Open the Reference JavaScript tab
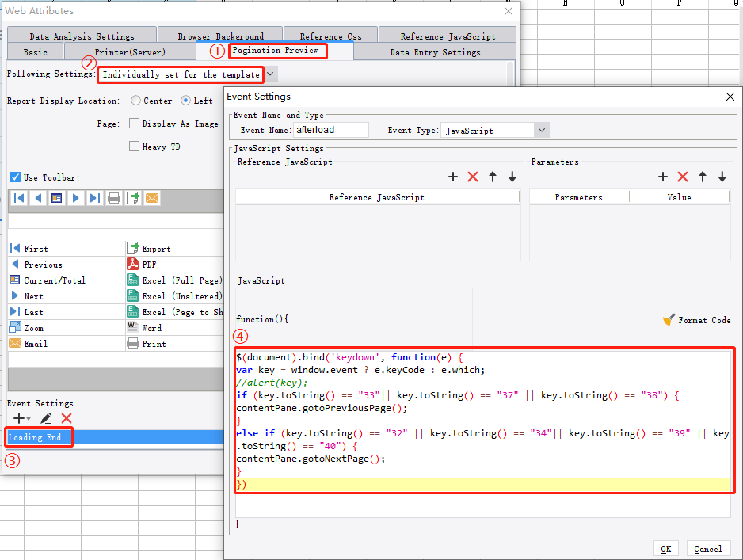Viewport: 743px width, 560px height. (448, 36)
